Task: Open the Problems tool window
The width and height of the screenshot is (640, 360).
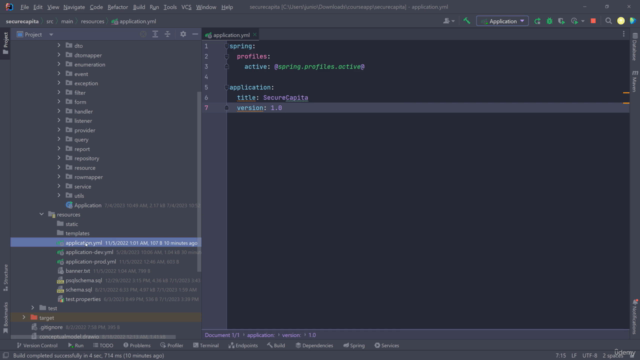Action: 137,345
